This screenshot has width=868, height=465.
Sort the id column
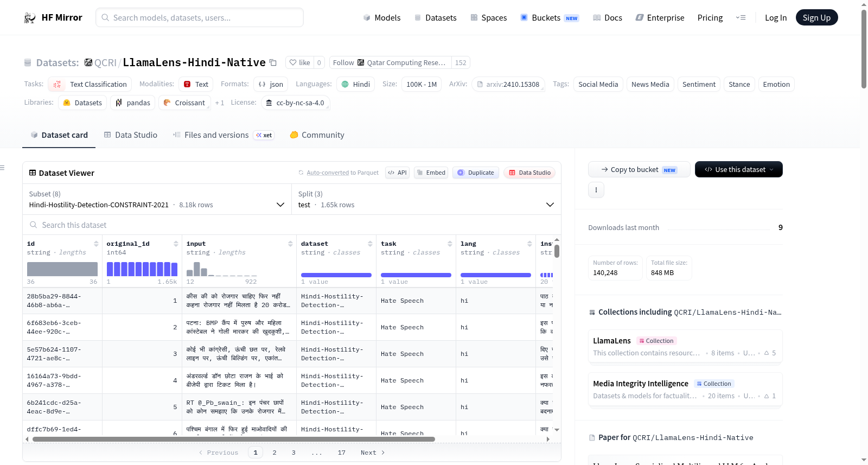tap(96, 244)
